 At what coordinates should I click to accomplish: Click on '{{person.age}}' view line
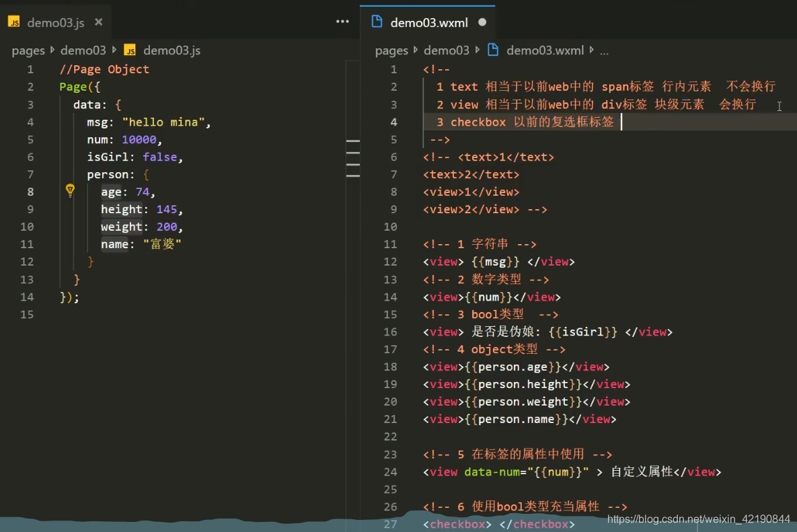click(516, 367)
